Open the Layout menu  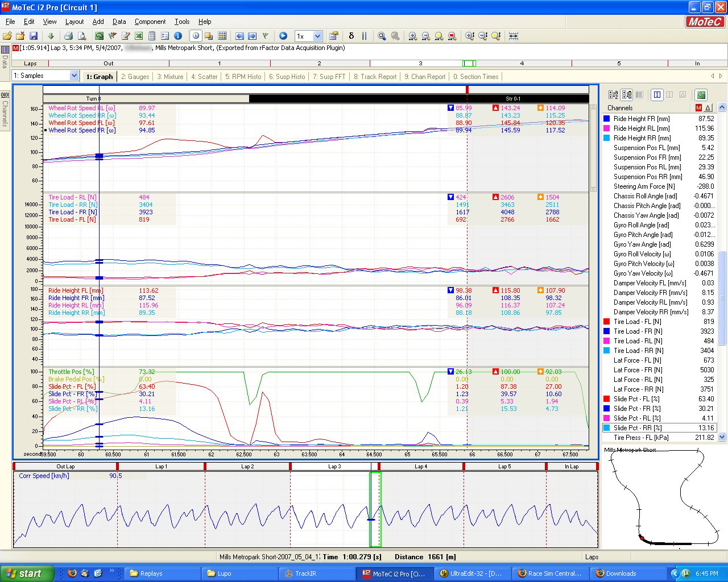[75, 22]
